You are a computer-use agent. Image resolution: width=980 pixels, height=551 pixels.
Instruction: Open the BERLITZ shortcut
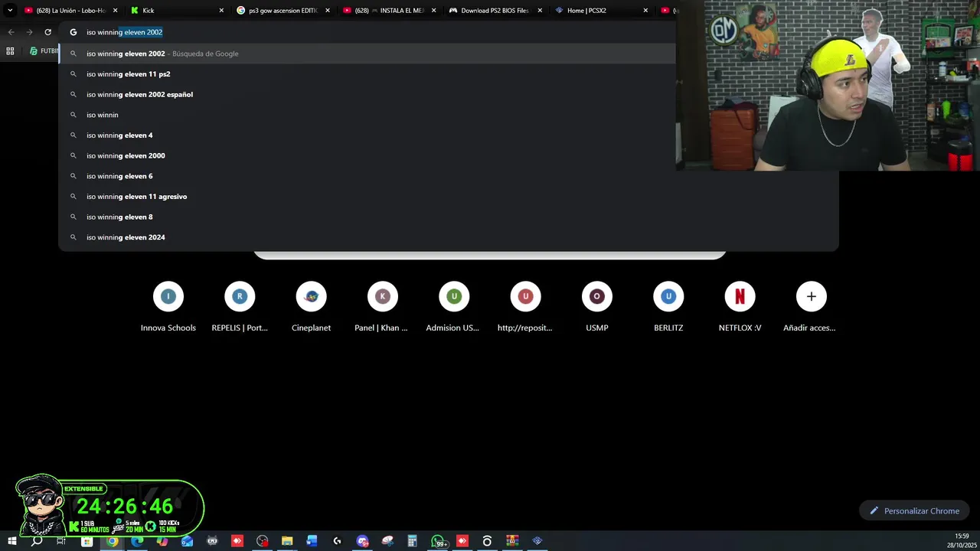coord(668,307)
